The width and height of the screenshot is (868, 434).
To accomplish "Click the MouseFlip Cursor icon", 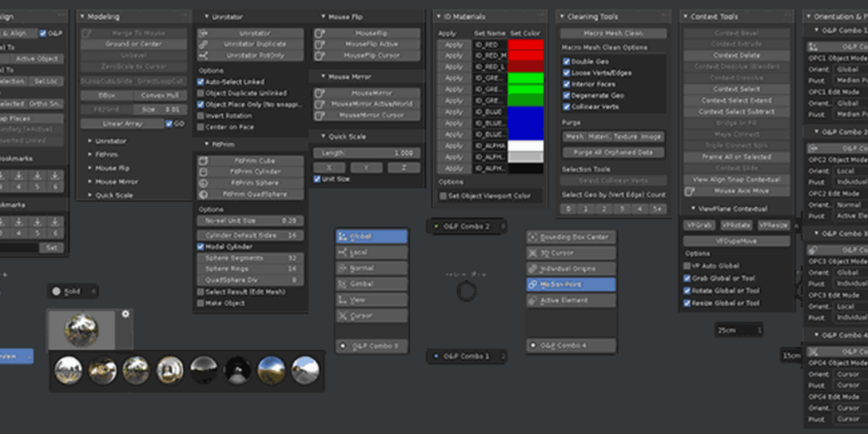I will 320,55.
